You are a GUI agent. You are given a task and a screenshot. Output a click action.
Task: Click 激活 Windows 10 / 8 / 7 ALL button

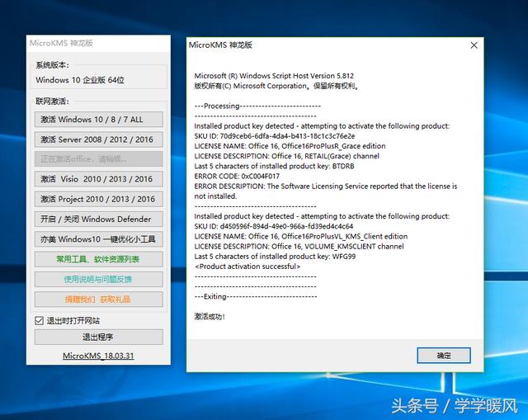(98, 120)
